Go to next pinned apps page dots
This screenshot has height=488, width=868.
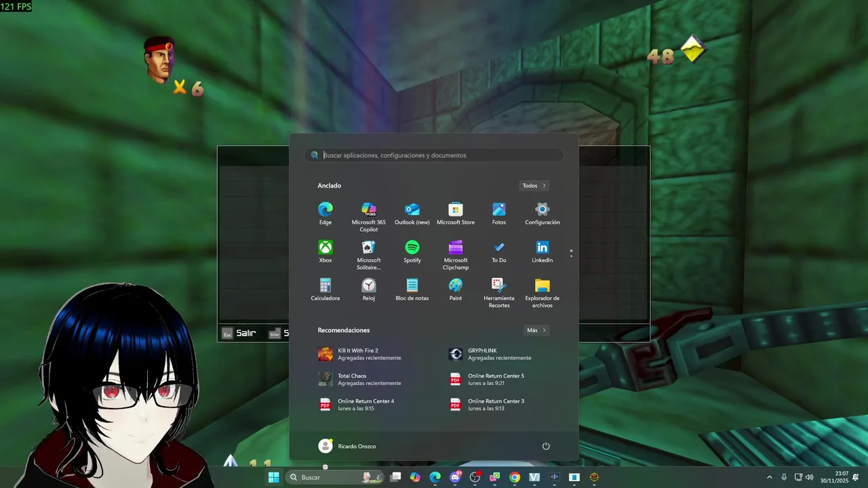pyautogui.click(x=571, y=253)
